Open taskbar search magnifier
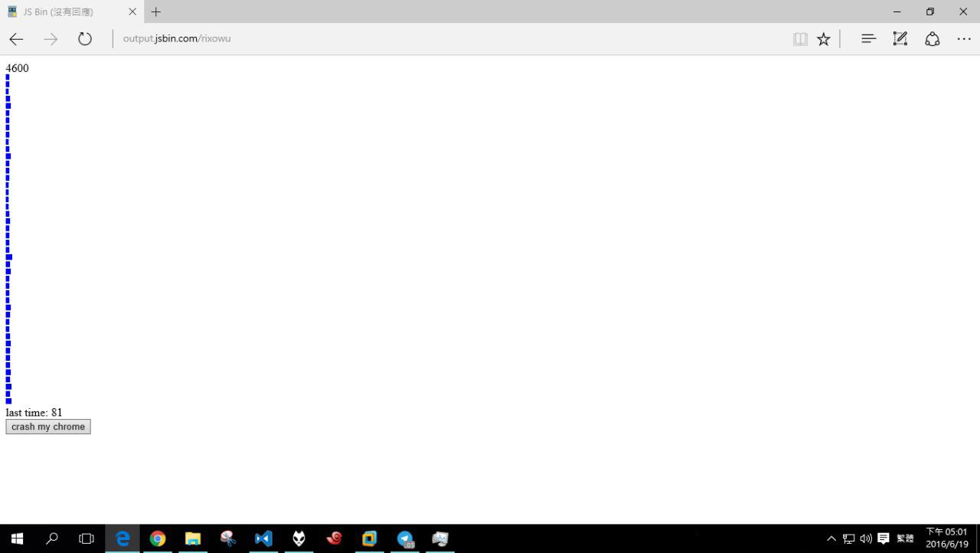This screenshot has height=553, width=980. point(52,538)
